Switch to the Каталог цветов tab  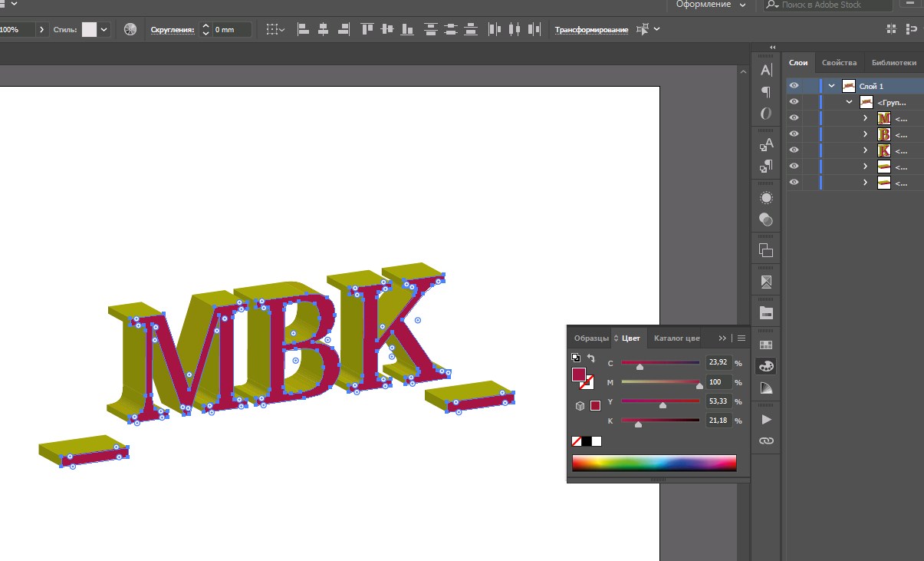pos(676,338)
